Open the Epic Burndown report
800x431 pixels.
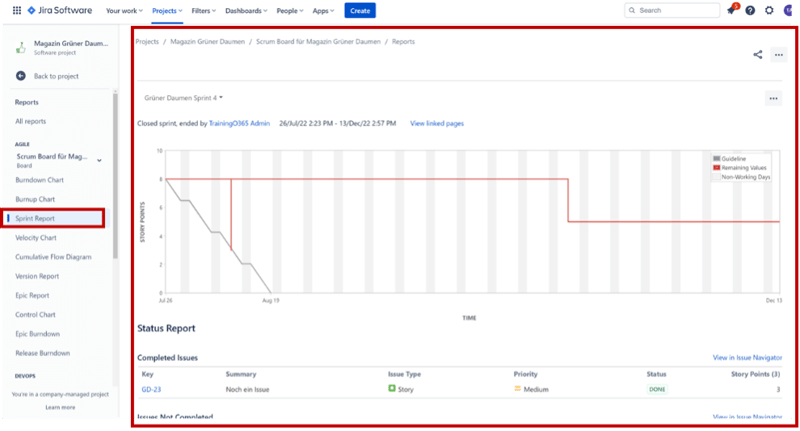37,334
